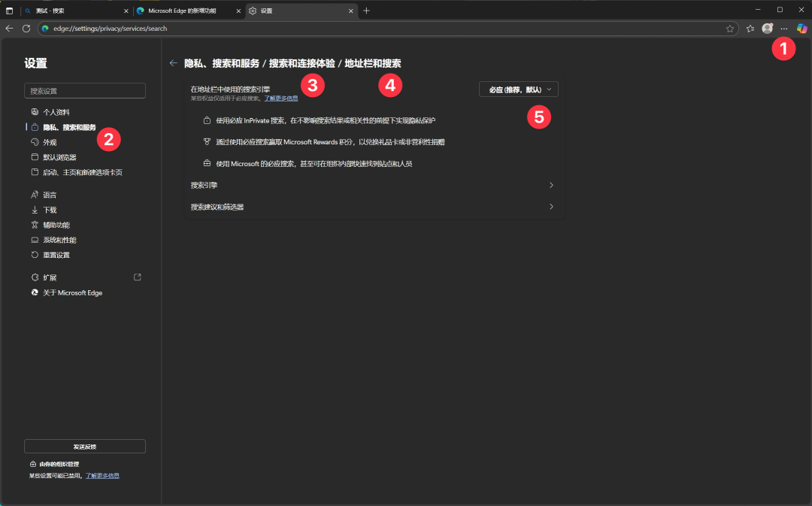Click the Edge icon in address bar
812x506 pixels.
coord(46,29)
